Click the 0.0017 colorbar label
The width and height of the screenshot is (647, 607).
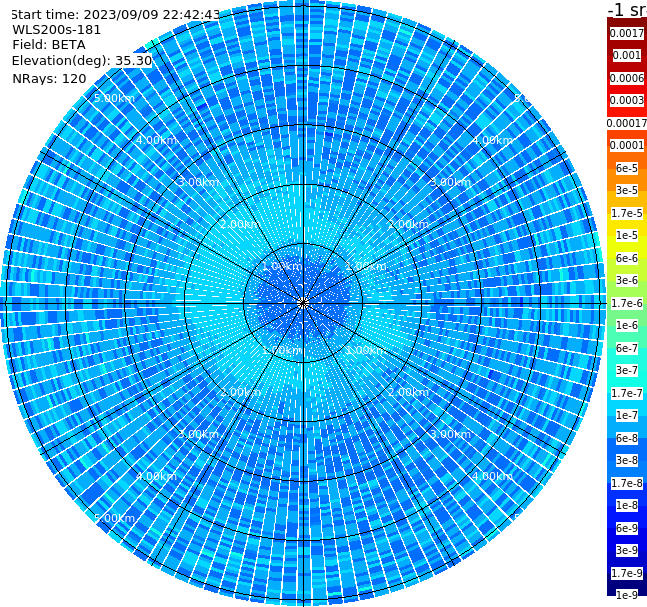(x=627, y=33)
